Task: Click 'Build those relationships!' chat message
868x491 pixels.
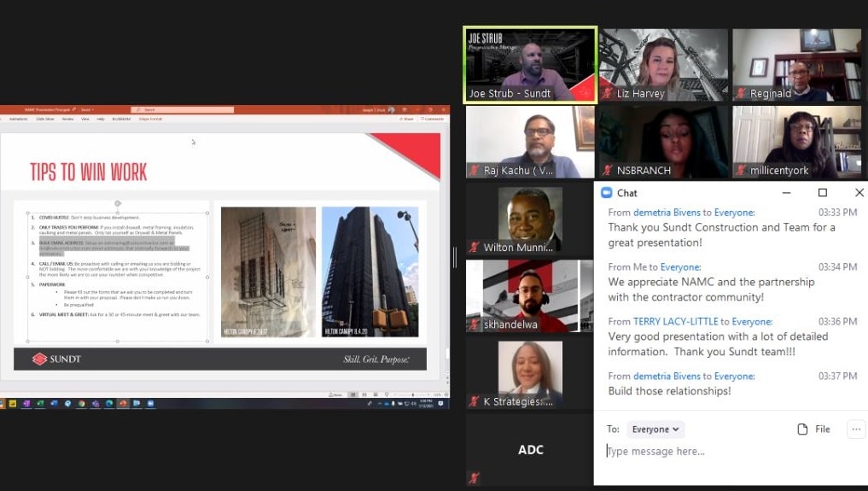Action: click(x=669, y=391)
